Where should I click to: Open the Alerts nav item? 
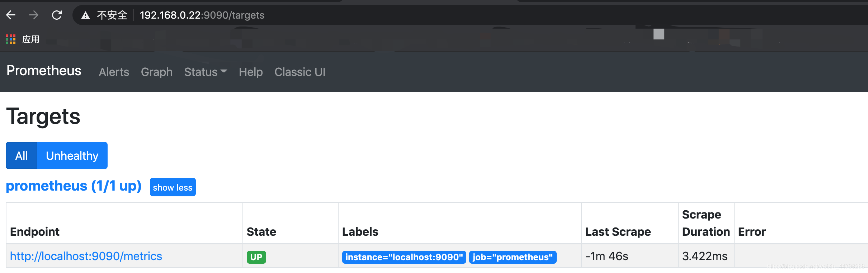coord(114,72)
